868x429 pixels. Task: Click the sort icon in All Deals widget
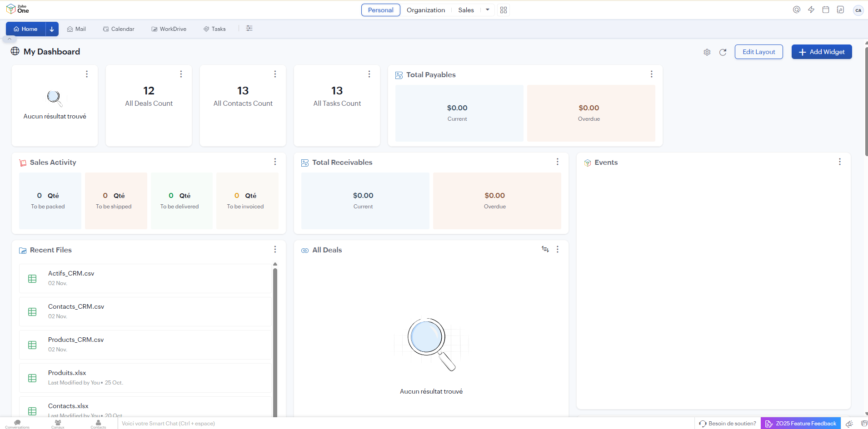[x=545, y=249]
